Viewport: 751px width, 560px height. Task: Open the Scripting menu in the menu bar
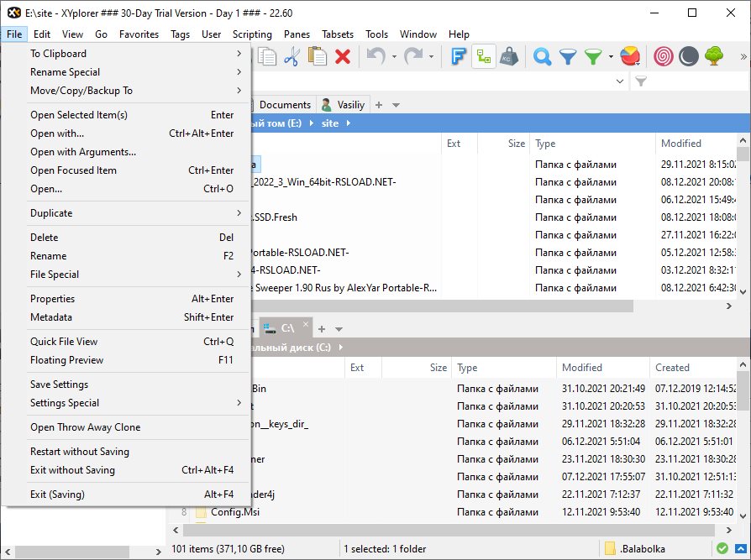252,34
